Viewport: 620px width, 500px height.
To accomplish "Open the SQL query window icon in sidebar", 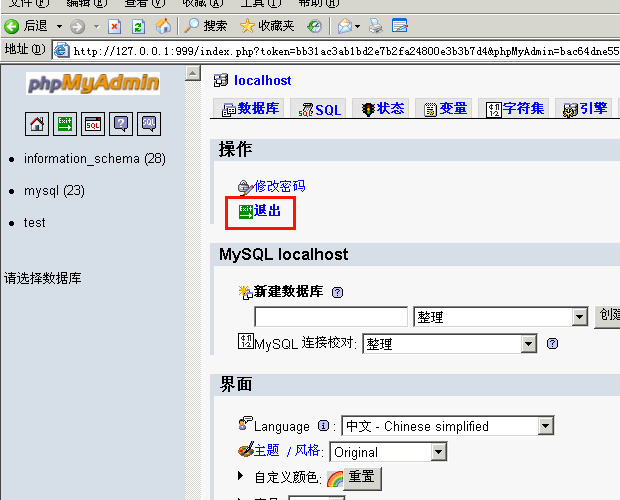I will pos(93,124).
